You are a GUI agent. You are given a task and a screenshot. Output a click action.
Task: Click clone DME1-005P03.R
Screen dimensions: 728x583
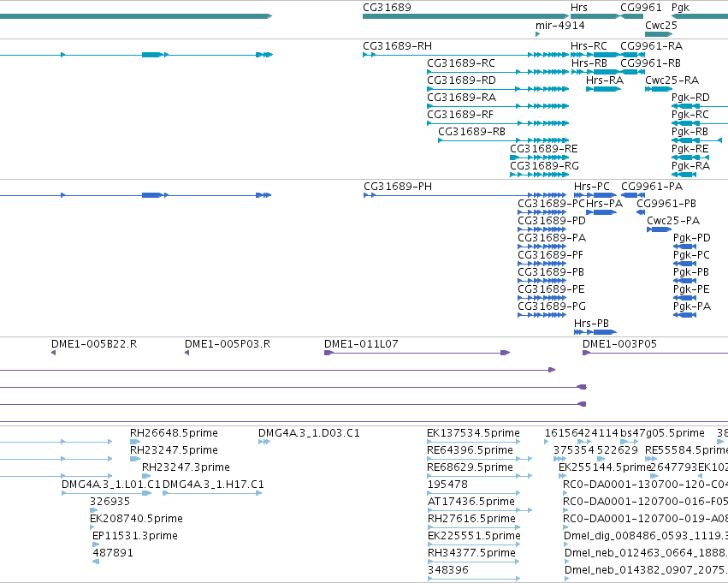(228, 344)
